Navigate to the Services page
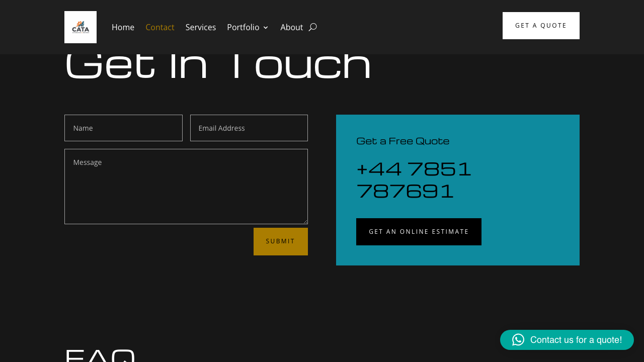This screenshot has width=644, height=362. pyautogui.click(x=200, y=27)
